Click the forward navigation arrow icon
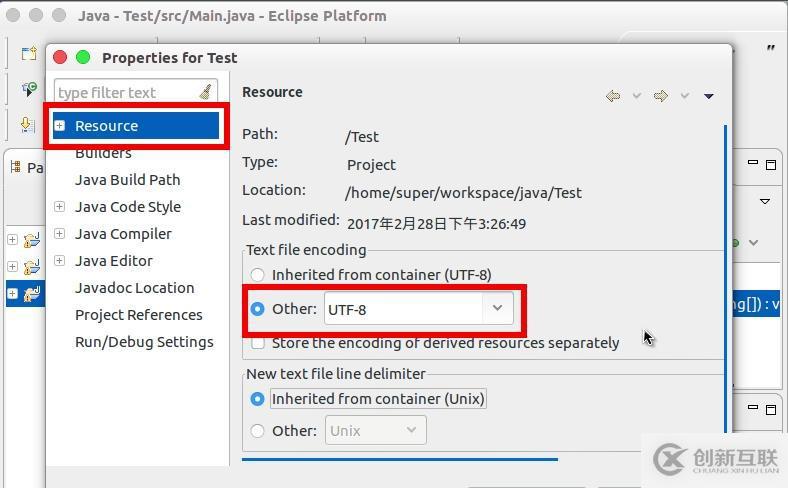This screenshot has height=488, width=788. [660, 96]
